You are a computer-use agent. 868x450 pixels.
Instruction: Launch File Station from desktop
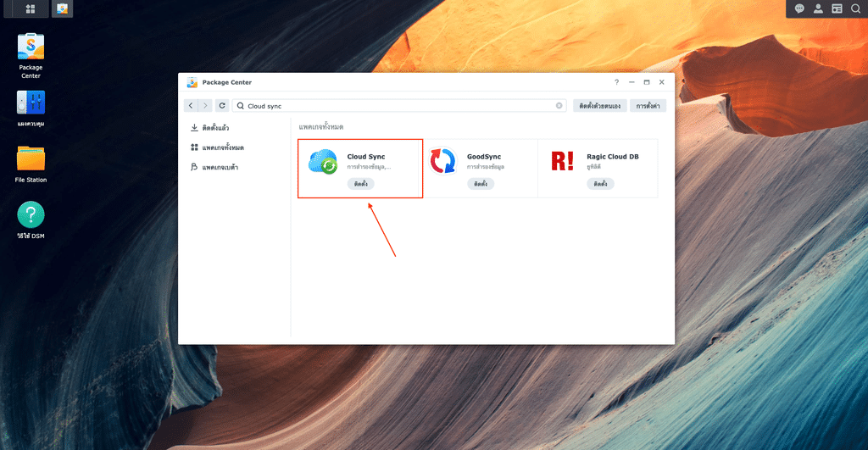click(x=31, y=164)
